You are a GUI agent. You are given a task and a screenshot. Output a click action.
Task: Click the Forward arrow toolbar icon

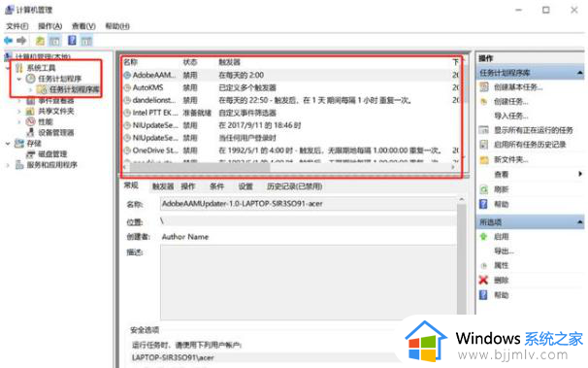[21, 40]
